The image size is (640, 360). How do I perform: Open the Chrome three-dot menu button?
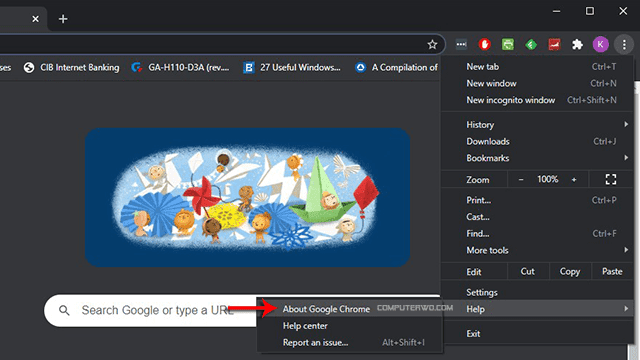[624, 44]
